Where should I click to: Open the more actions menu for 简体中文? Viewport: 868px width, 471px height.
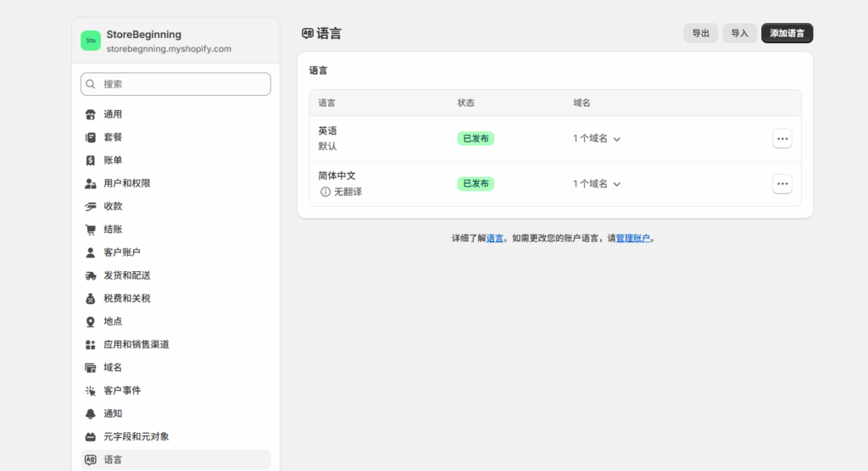(x=782, y=184)
